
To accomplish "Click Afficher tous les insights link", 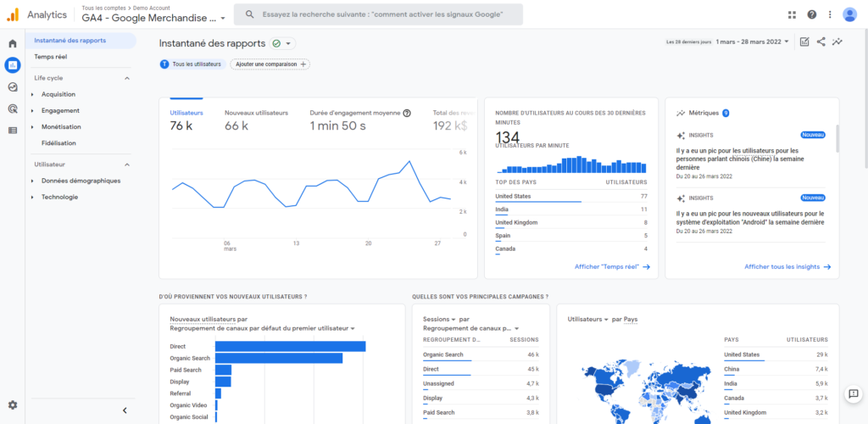I will pyautogui.click(x=787, y=267).
